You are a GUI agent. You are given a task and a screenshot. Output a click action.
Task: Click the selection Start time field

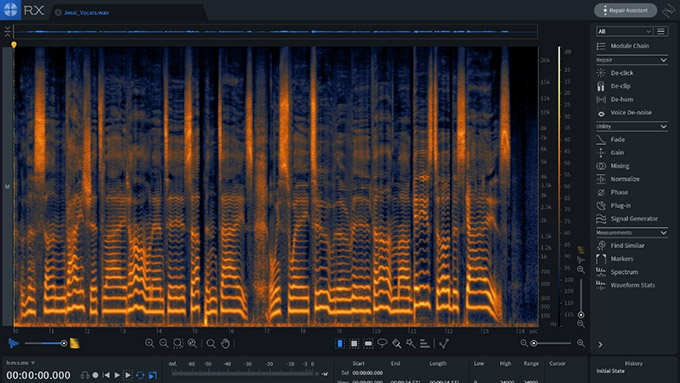pyautogui.click(x=367, y=373)
